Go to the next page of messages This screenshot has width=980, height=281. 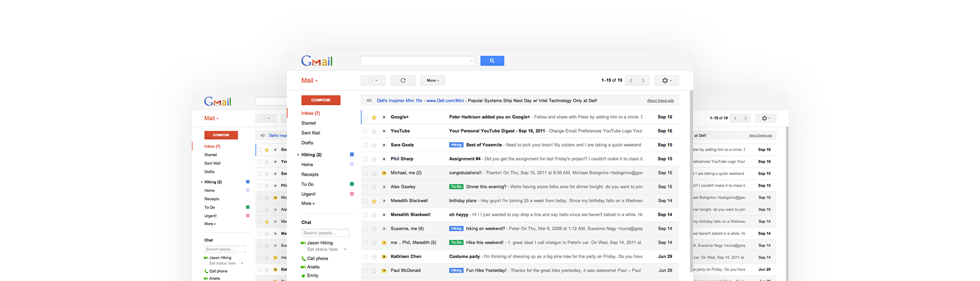pos(643,80)
